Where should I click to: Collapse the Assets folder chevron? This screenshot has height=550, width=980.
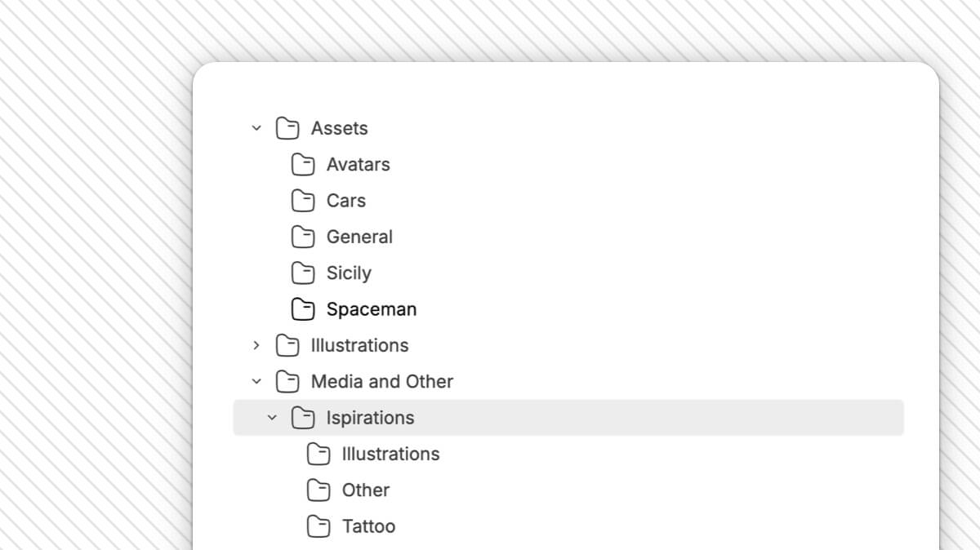(256, 128)
